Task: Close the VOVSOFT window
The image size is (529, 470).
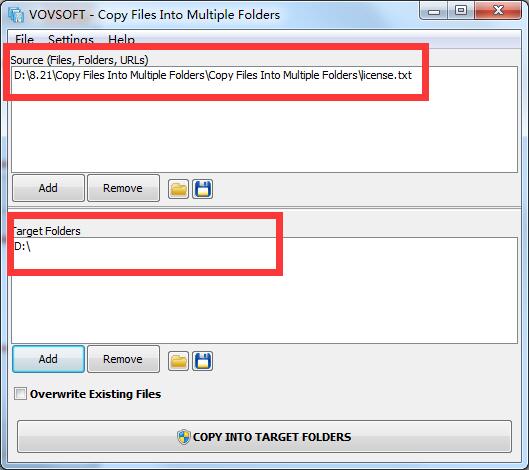Action: pos(498,11)
